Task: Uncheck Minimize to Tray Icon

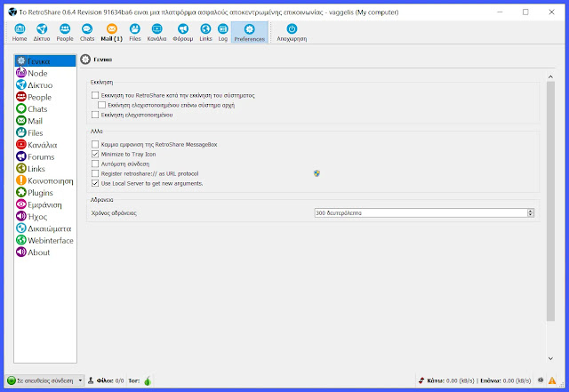Action: click(95, 154)
